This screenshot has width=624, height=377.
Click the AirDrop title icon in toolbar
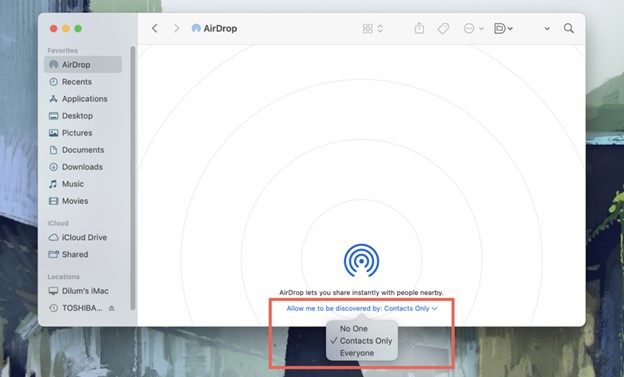196,28
